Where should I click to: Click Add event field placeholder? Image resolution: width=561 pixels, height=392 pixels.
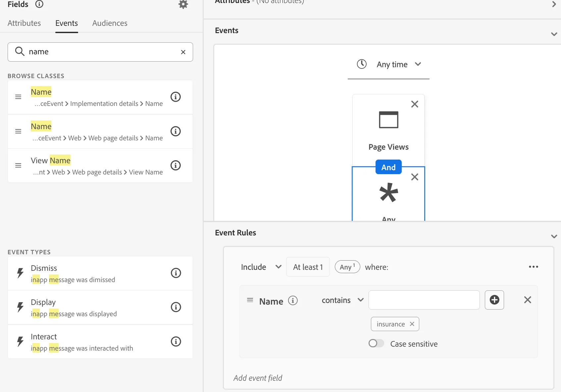258,378
